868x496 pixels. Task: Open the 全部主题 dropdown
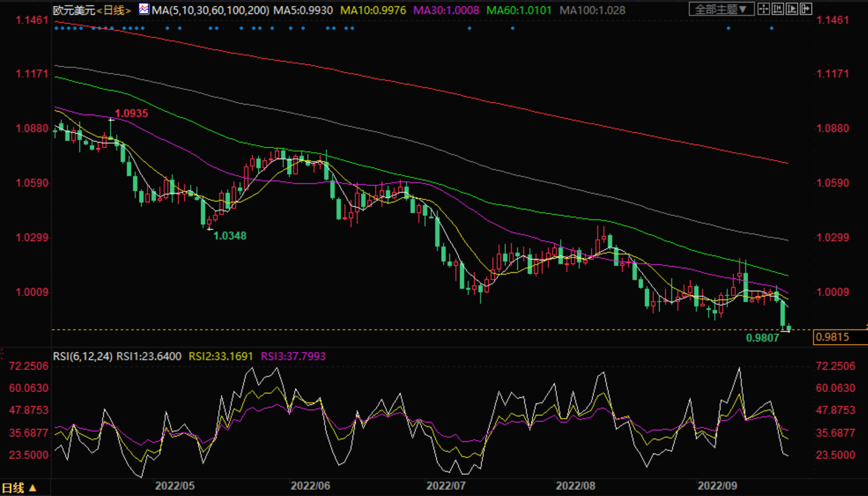coord(721,9)
